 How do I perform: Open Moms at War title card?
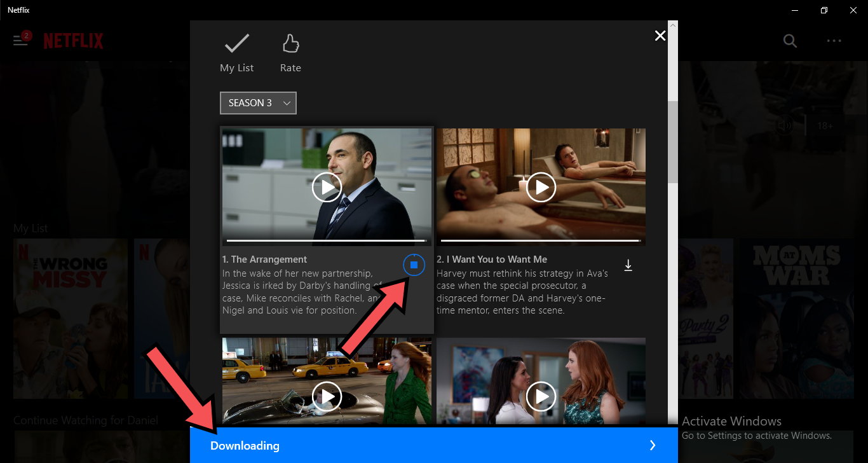pos(796,318)
